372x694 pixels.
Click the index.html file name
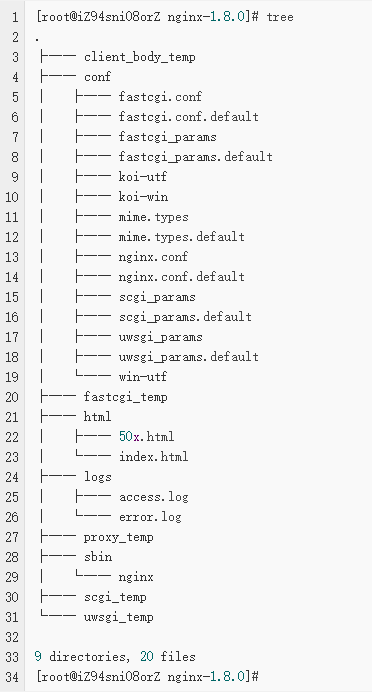[x=154, y=456]
